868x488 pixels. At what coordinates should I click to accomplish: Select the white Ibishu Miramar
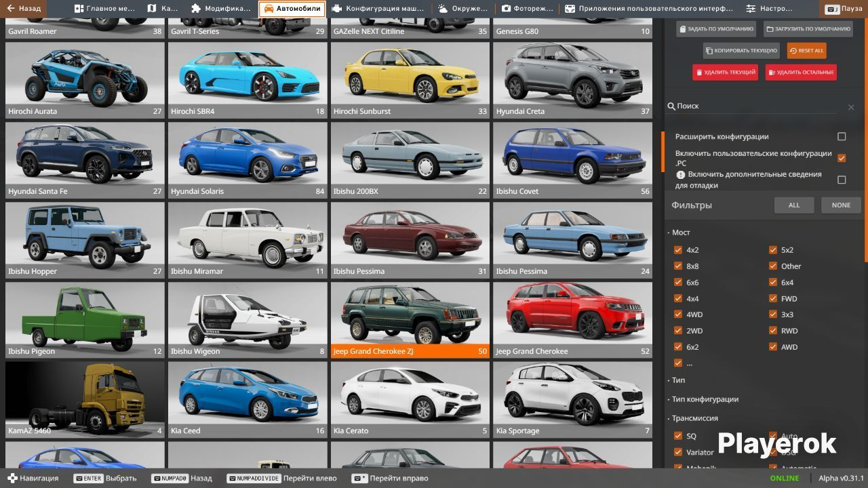click(248, 240)
